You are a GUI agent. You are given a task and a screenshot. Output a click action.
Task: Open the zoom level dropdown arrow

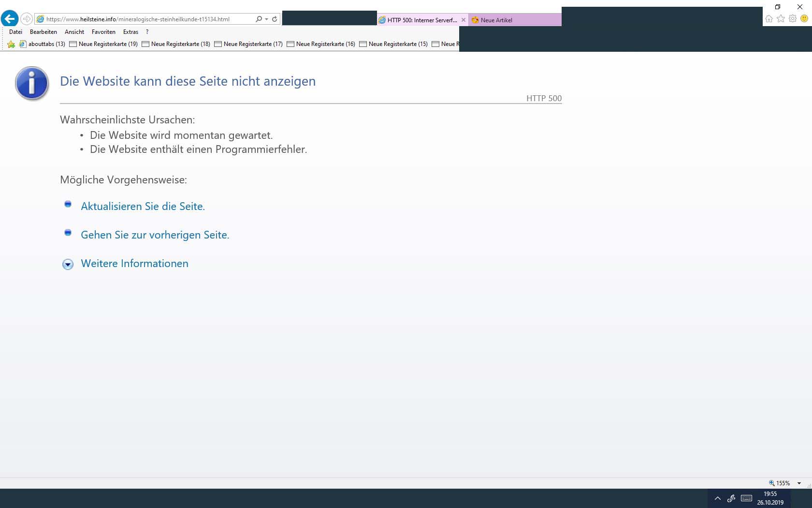799,483
